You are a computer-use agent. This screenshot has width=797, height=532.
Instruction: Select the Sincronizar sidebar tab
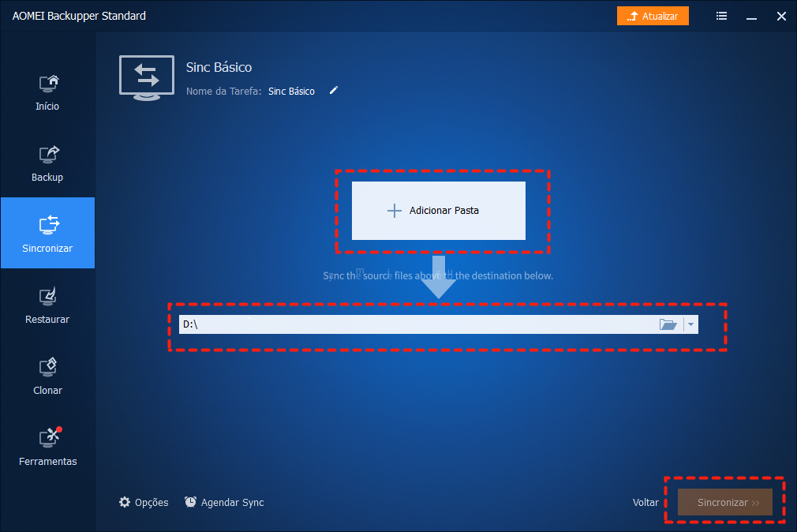(x=47, y=233)
